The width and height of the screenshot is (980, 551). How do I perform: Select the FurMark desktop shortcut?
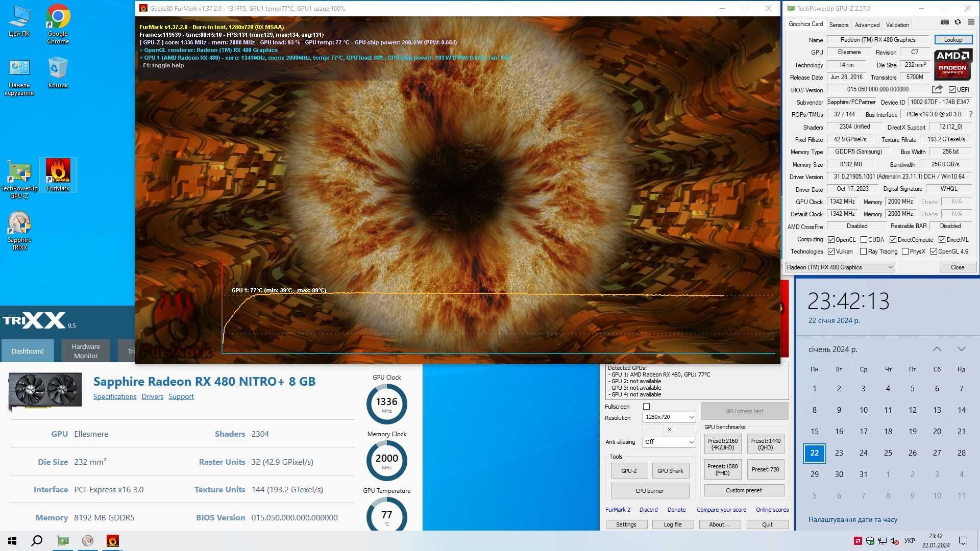coord(58,175)
